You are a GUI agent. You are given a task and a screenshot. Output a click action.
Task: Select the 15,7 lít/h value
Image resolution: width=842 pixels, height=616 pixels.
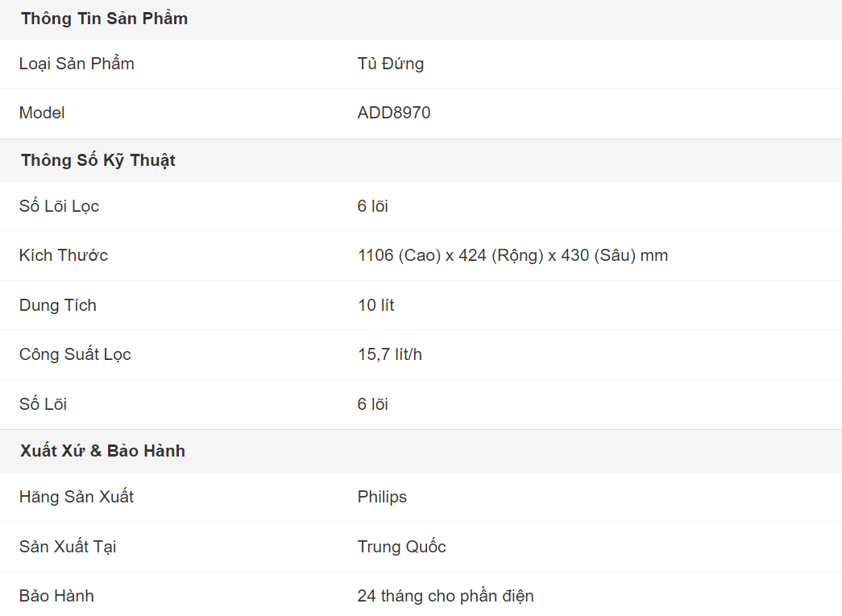coord(390,354)
